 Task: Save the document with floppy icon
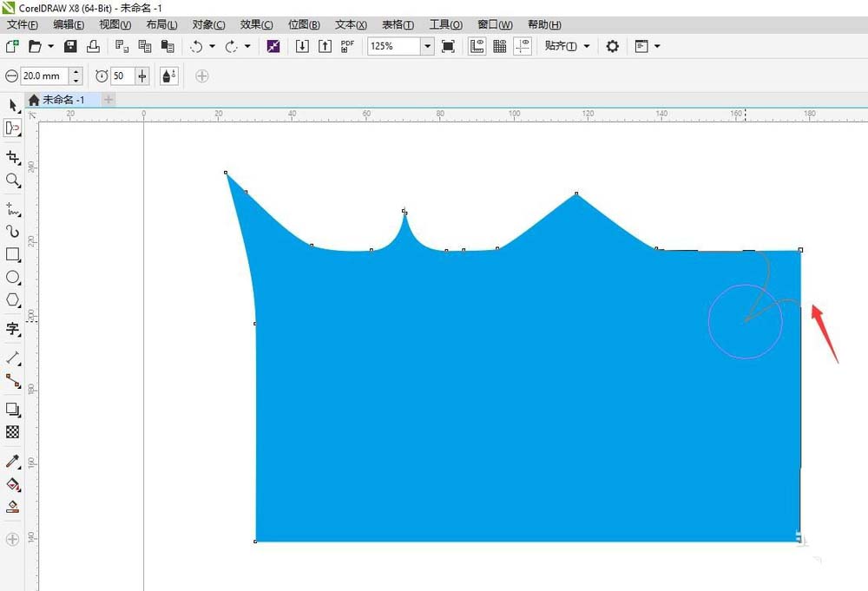click(x=70, y=46)
